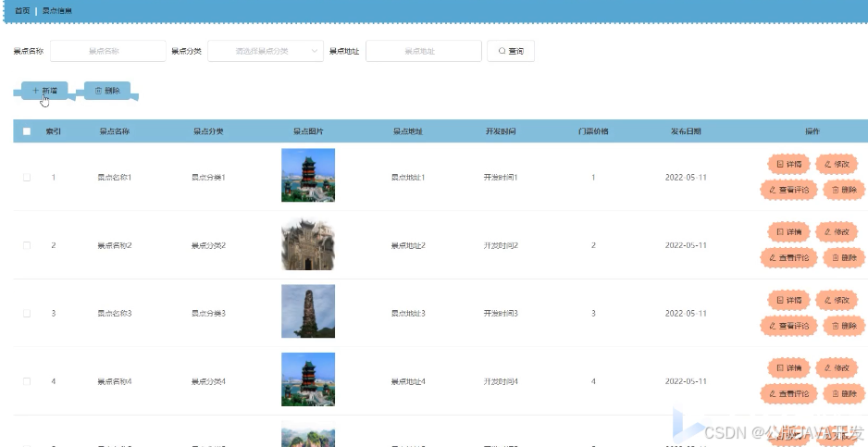Check the checkbox for row 4

pyautogui.click(x=27, y=381)
